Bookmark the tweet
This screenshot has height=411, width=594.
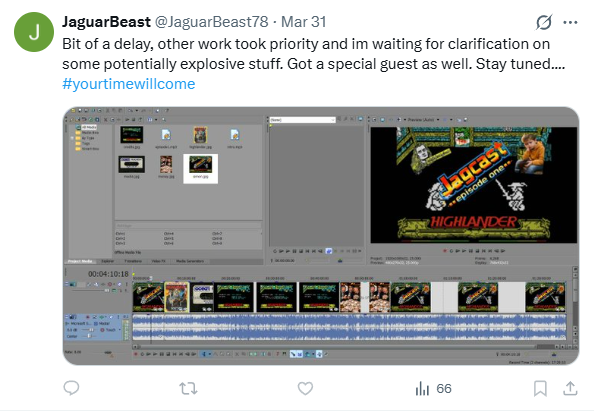point(540,388)
